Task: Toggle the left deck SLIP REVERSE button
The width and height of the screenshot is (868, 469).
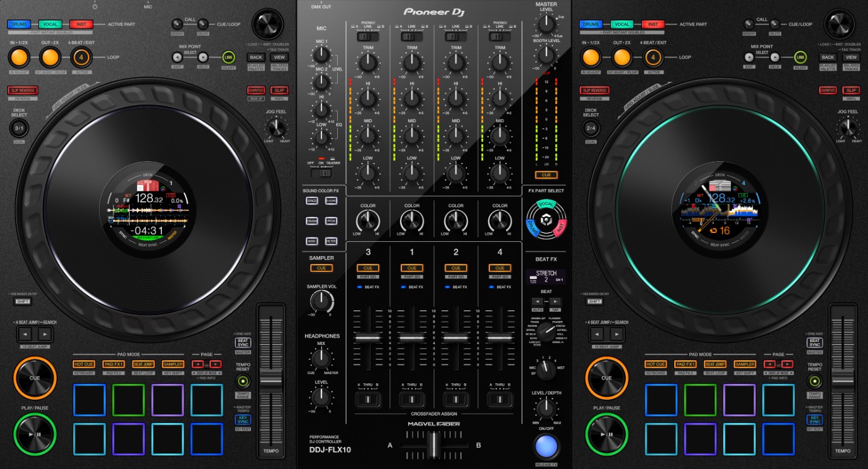Action: [23, 90]
